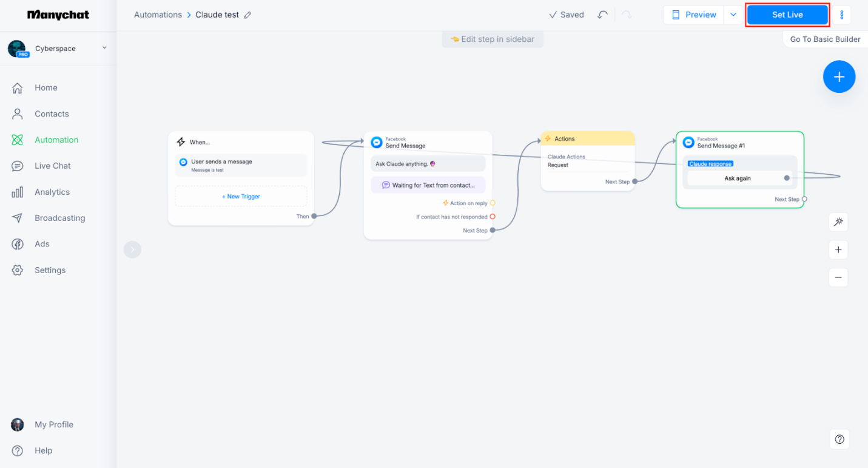Open My Profile
Image resolution: width=868 pixels, height=468 pixels.
tap(54, 424)
